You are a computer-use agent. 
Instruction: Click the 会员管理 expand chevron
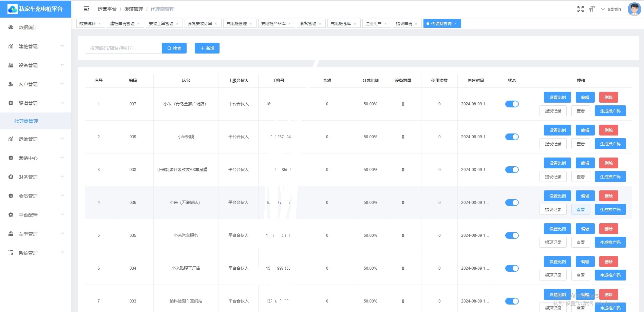click(x=62, y=195)
